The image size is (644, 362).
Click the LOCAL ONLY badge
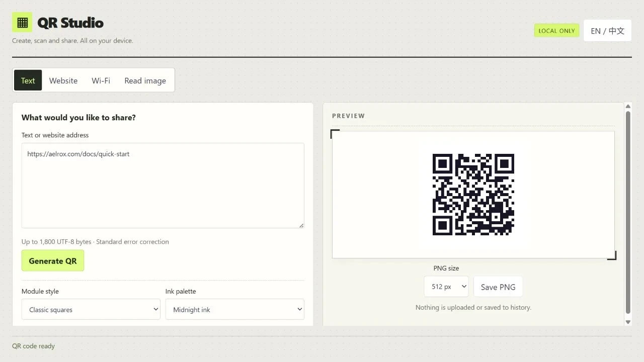556,31
